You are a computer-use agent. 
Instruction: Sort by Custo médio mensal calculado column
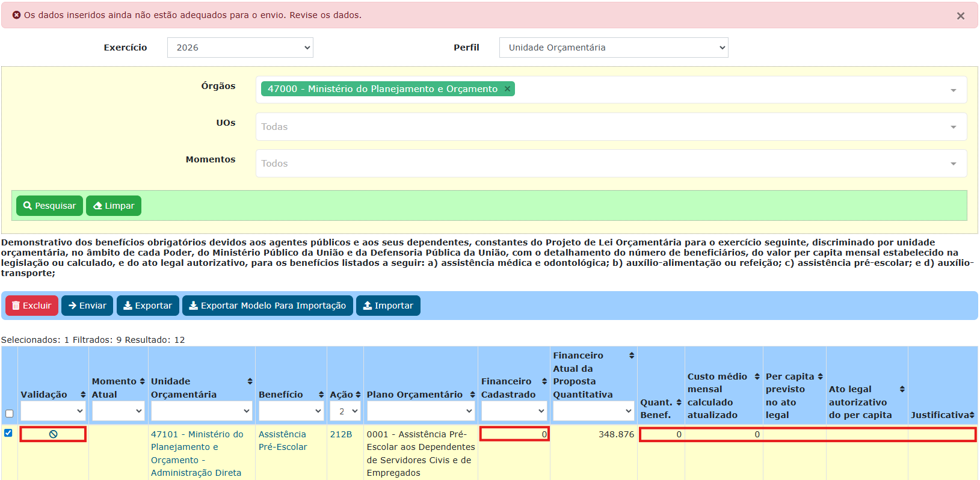(757, 377)
